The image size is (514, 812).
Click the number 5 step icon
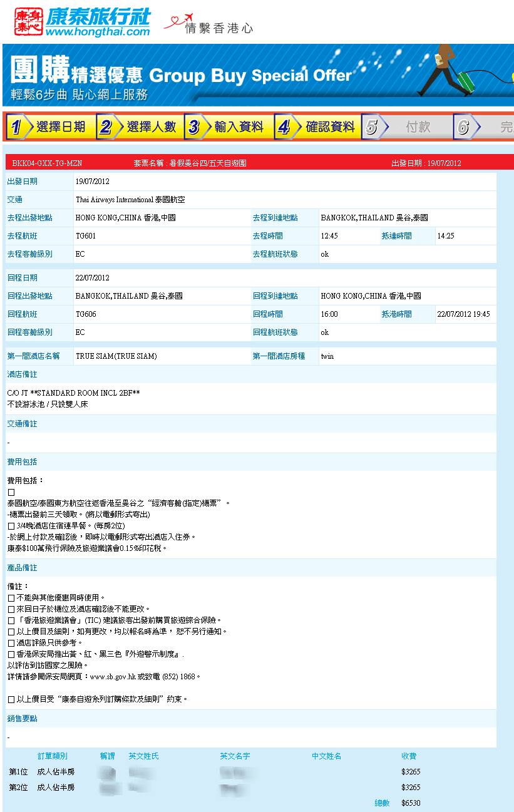[x=371, y=128]
